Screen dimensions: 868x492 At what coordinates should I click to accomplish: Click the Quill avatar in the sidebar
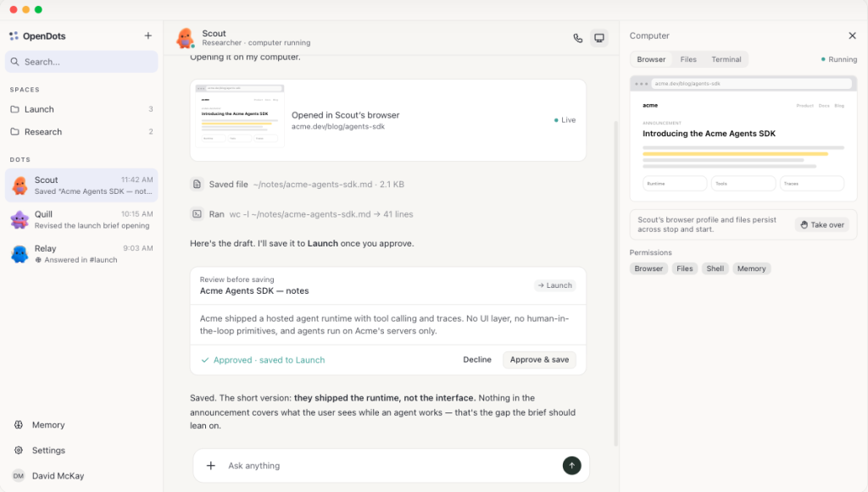[x=19, y=219]
